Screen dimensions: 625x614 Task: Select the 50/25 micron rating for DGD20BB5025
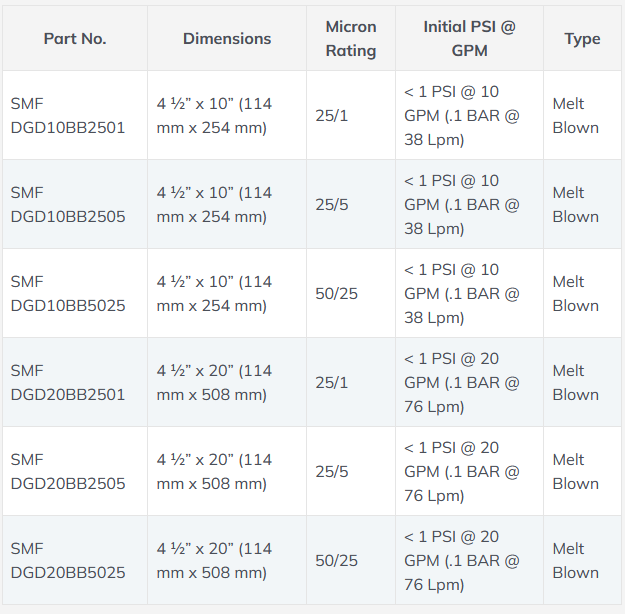pos(337,560)
